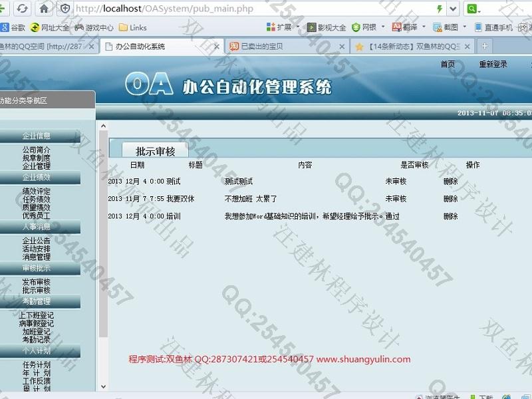Delete the 我要双休 review row

click(451, 199)
